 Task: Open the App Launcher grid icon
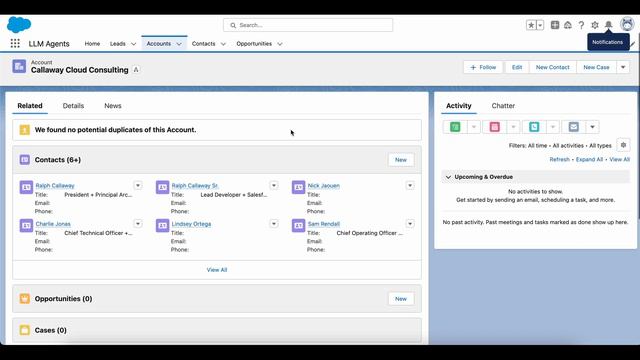[x=15, y=43]
